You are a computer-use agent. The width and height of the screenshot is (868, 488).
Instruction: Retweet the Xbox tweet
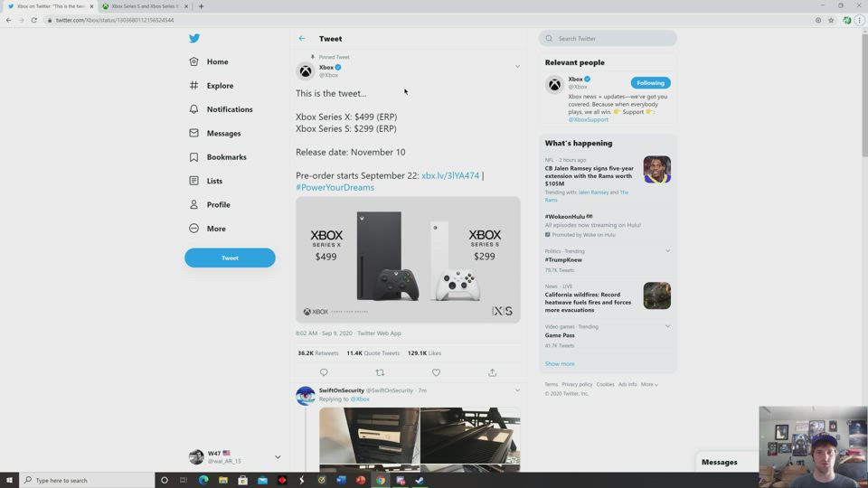(380, 372)
